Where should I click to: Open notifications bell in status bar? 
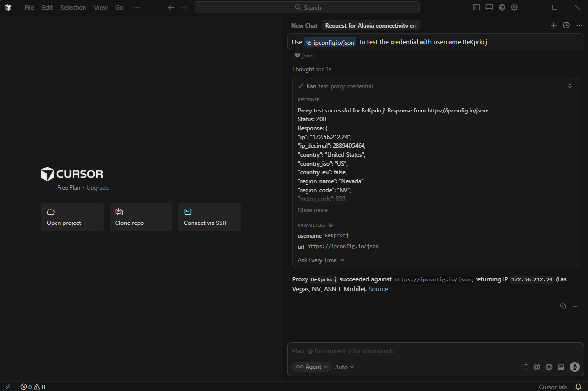(x=578, y=387)
